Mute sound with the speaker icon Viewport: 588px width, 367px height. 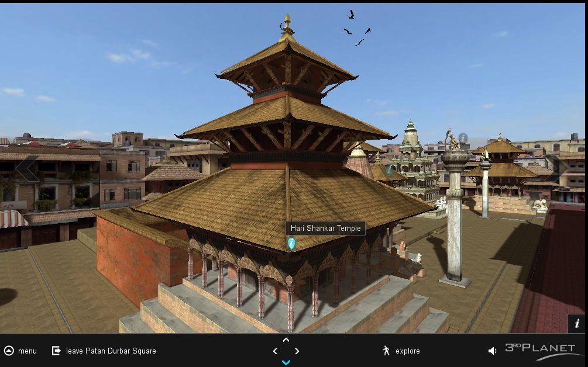tap(493, 351)
